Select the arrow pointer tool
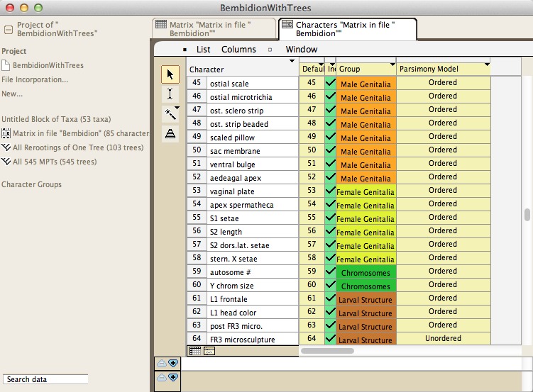Image resolution: width=533 pixels, height=392 pixels. [170, 74]
